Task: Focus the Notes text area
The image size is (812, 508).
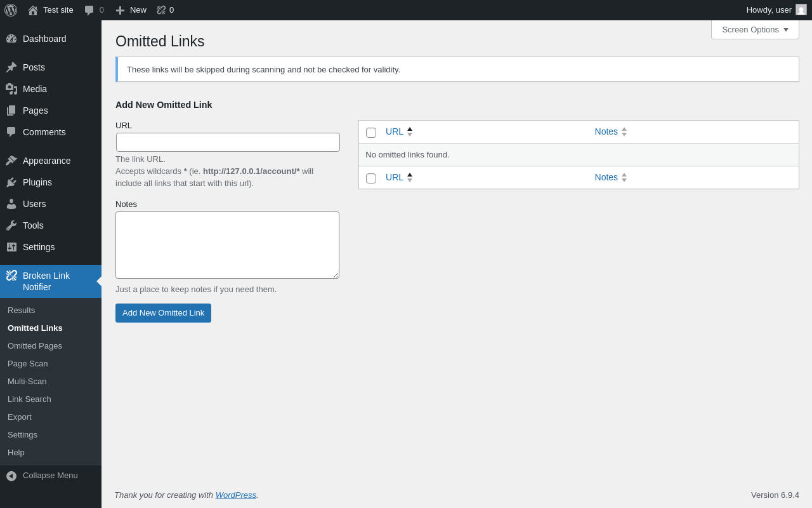Action: pyautogui.click(x=227, y=245)
